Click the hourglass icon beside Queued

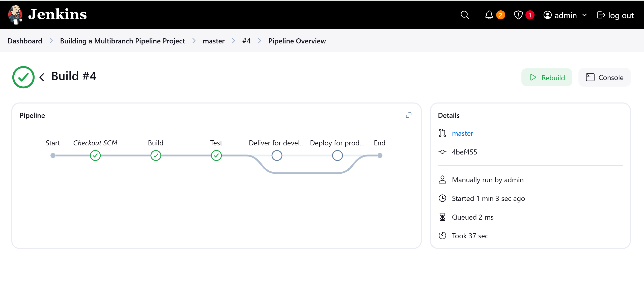tap(442, 217)
